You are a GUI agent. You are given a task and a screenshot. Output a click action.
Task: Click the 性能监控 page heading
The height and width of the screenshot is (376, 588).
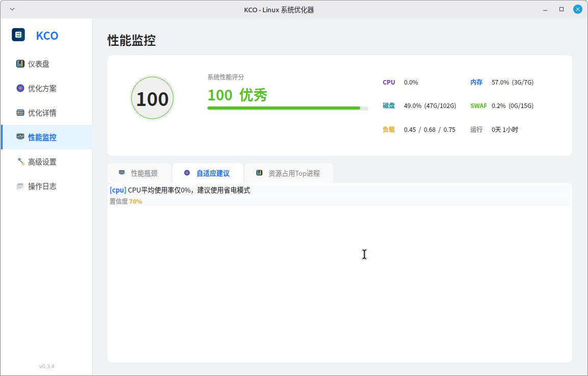tap(131, 40)
